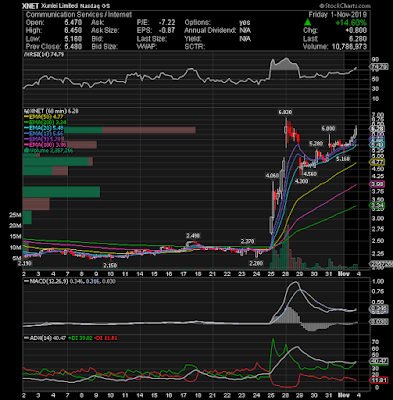This screenshot has height=400, width=393.
Task: Click the High price value in header
Action: 73,30
